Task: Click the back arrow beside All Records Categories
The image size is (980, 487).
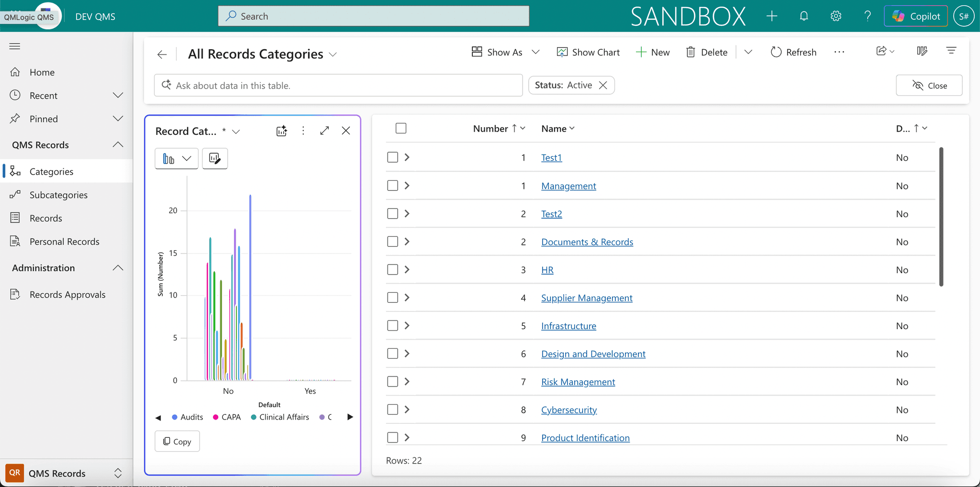Action: (162, 54)
